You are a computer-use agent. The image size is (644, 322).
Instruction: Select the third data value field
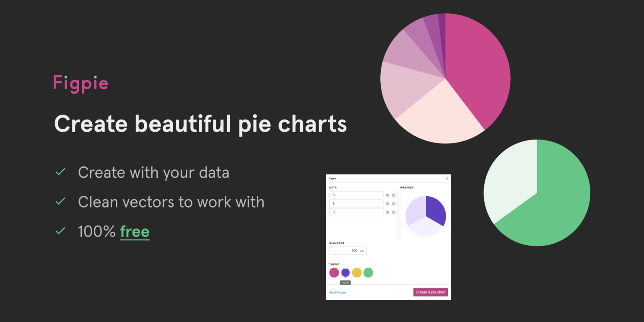(356, 212)
